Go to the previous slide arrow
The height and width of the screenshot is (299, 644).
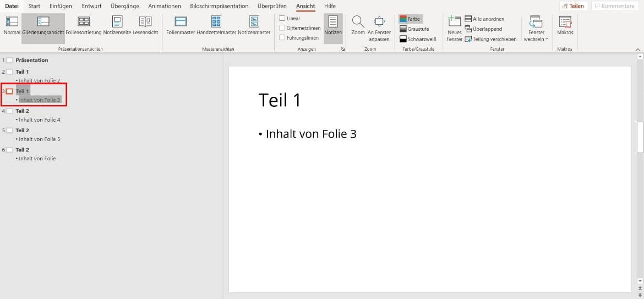click(640, 287)
